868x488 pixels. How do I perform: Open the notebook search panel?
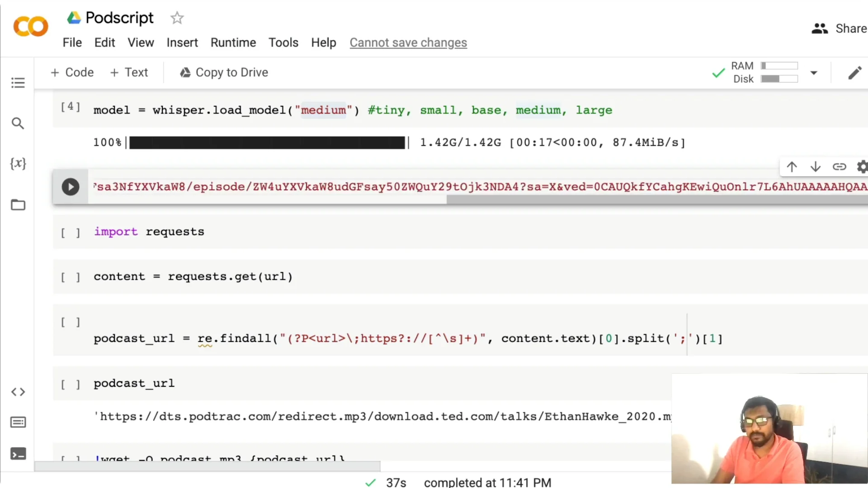click(18, 123)
